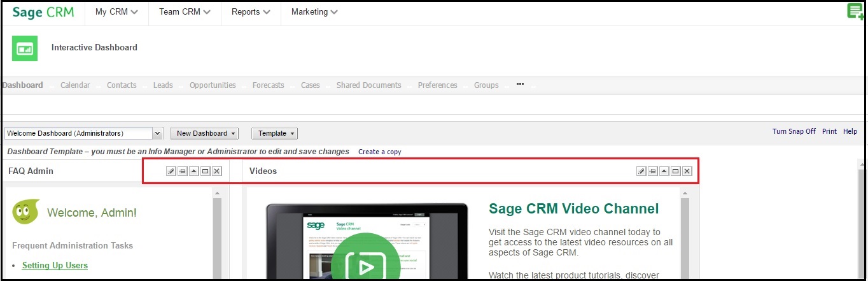Close the FAQ Admin gadget
The width and height of the screenshot is (868, 281).
pos(216,171)
